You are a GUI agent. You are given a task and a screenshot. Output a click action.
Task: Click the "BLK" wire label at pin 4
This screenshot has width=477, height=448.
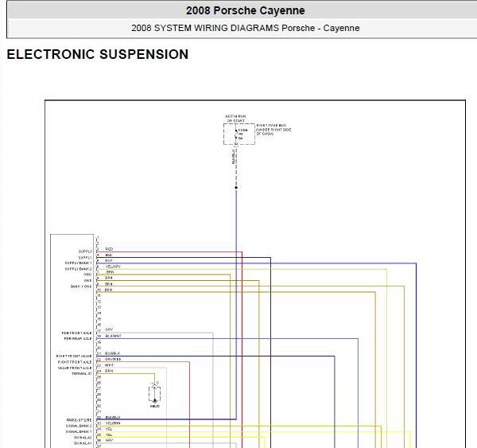(109, 255)
